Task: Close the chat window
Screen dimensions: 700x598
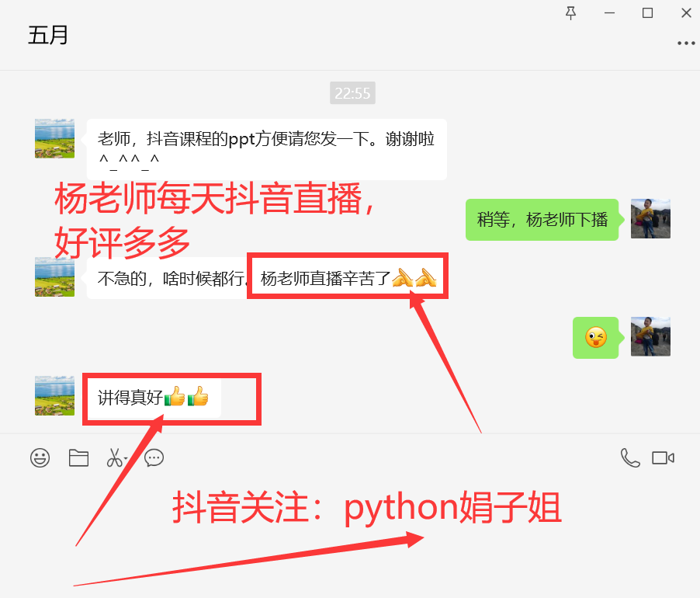Action: coord(686,13)
